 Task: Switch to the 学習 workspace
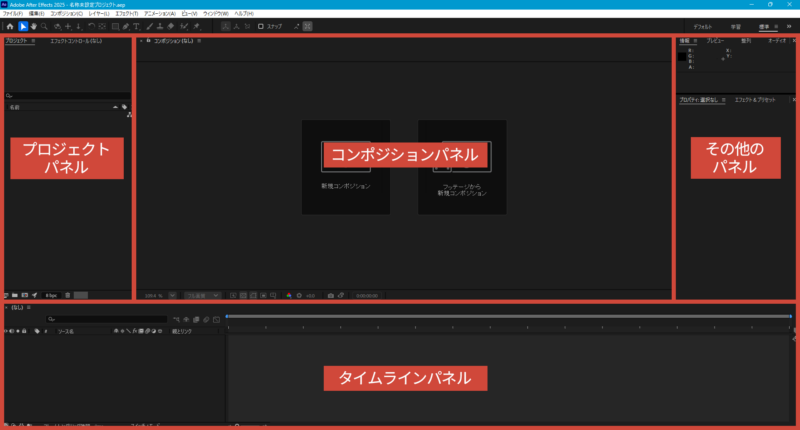(736, 27)
